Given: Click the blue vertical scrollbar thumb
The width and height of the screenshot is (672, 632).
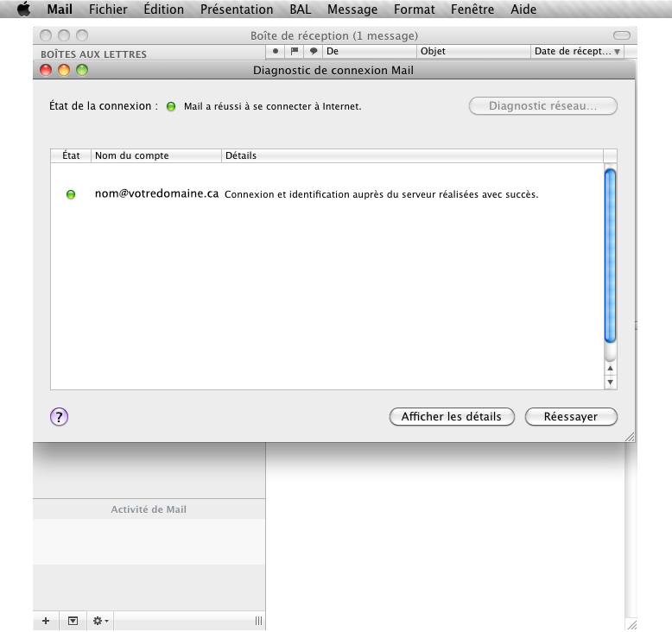Looking at the screenshot, I should click(x=611, y=256).
